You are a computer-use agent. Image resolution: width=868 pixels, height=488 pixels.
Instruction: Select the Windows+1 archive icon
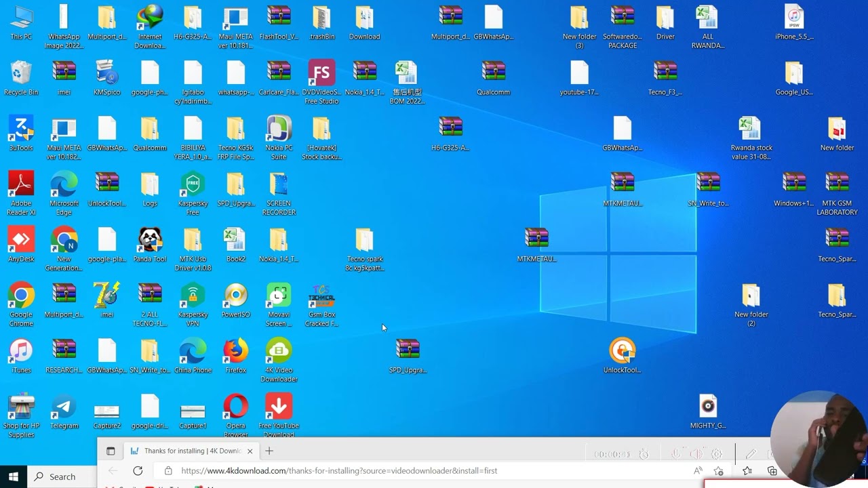pos(794,189)
